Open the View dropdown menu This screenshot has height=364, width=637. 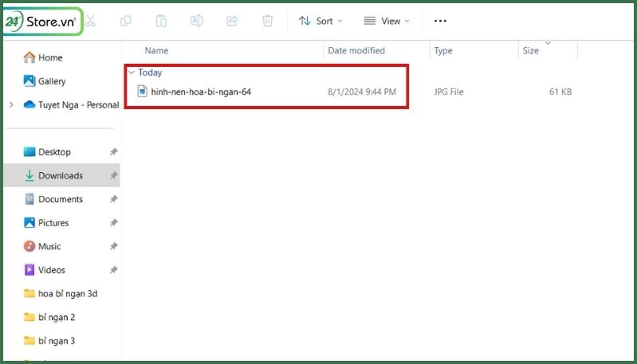coord(387,21)
